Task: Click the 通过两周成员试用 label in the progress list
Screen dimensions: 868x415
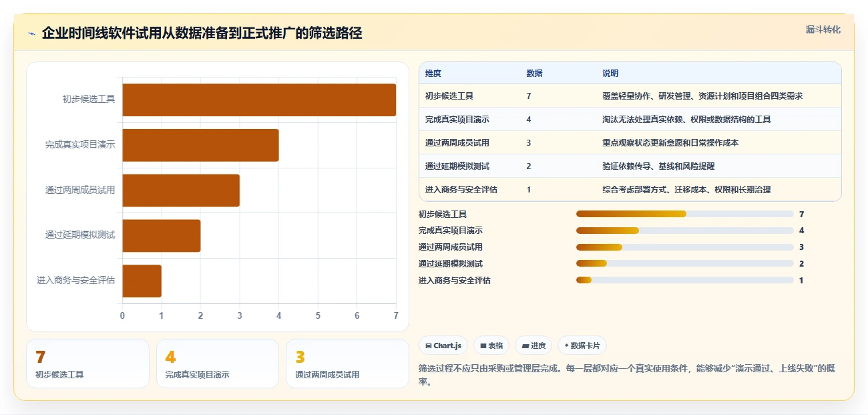Action: (x=451, y=247)
